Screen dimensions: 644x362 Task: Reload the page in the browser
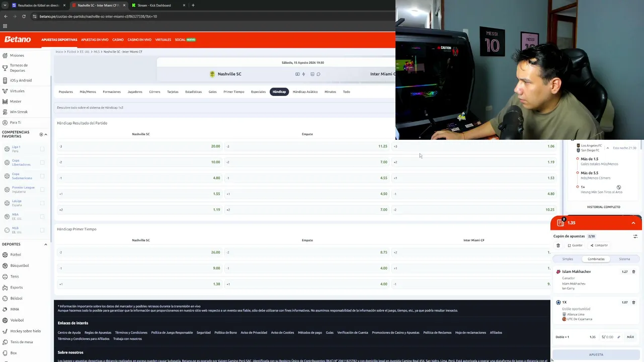click(24, 16)
